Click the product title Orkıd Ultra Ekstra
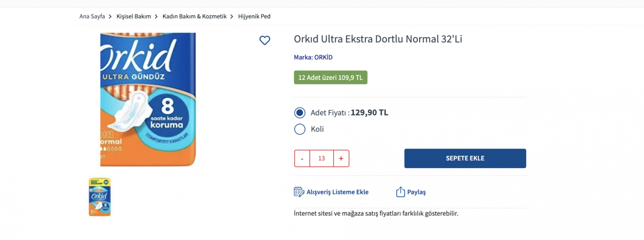 378,39
